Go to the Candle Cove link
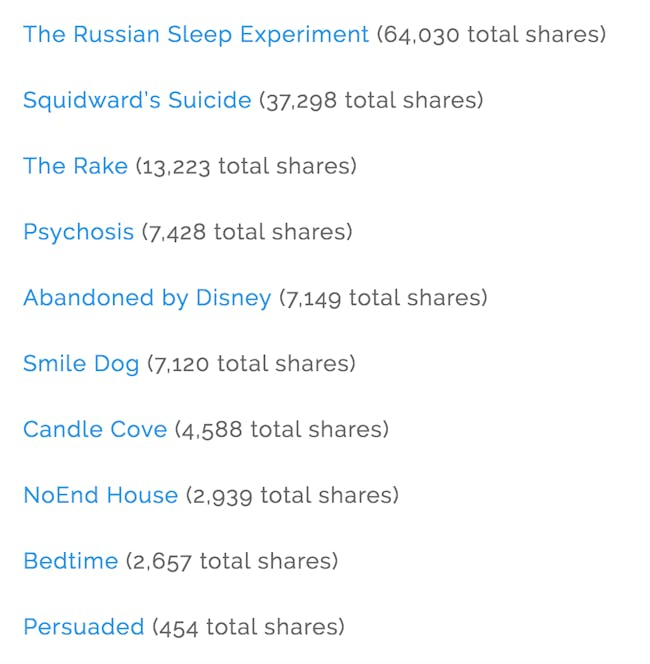Image resolution: width=650 pixels, height=664 pixels. click(95, 429)
